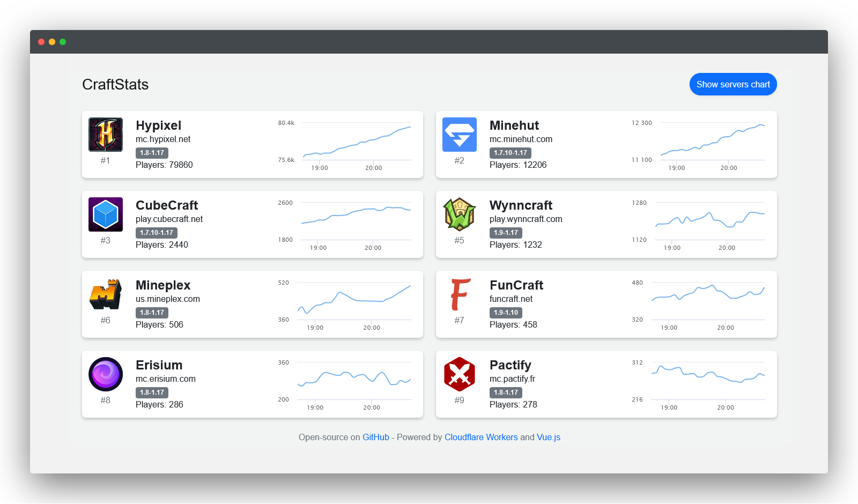Click the Mineplex crown logo icon
The width and height of the screenshot is (858, 504).
(106, 294)
